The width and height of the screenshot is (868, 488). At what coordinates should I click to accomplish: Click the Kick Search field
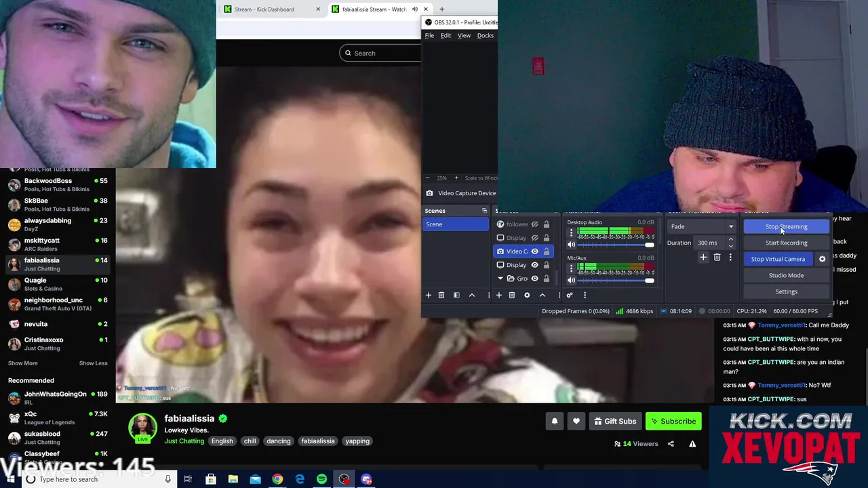point(381,53)
